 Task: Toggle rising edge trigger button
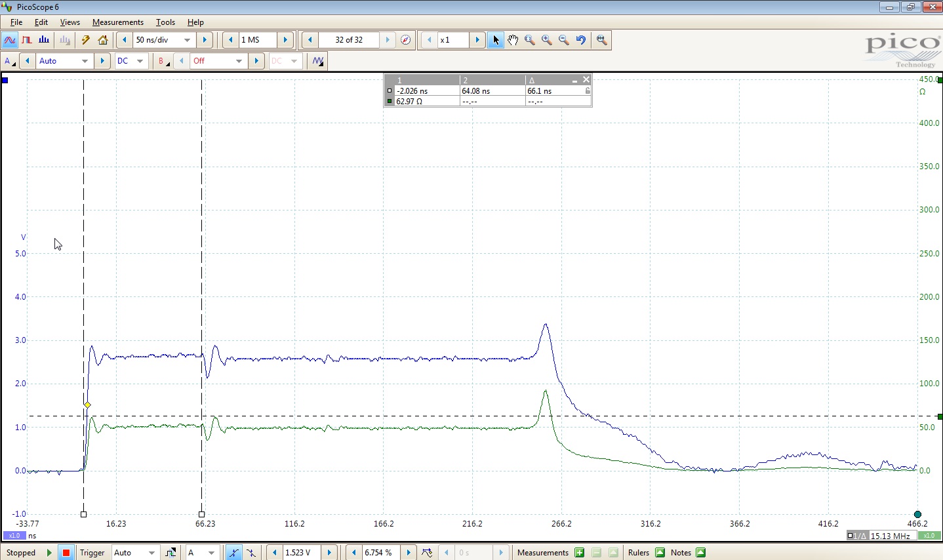[x=233, y=553]
